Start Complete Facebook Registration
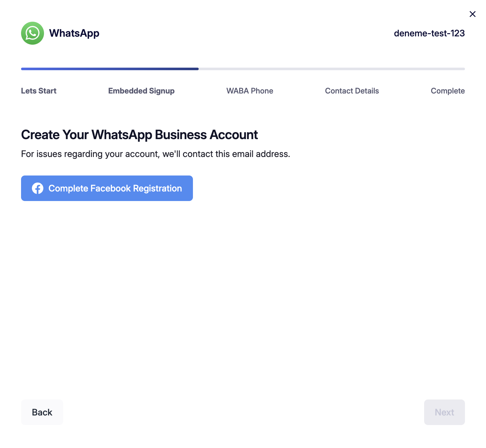486x448 pixels. click(107, 188)
